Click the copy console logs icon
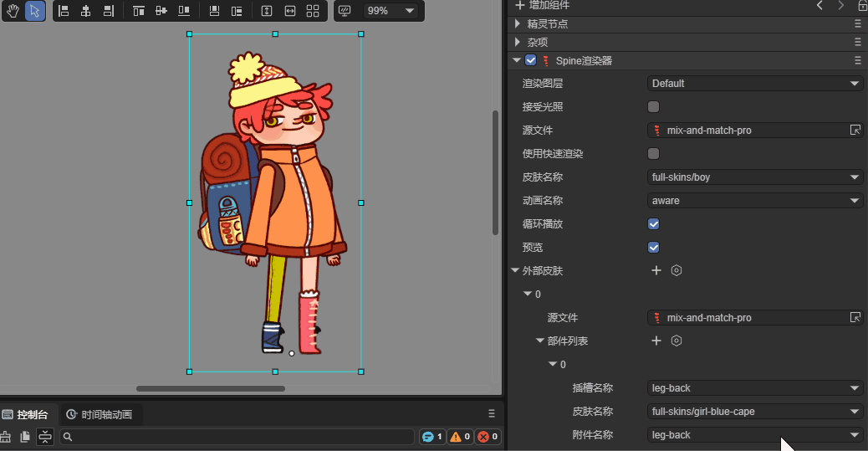The image size is (868, 451). [x=25, y=437]
